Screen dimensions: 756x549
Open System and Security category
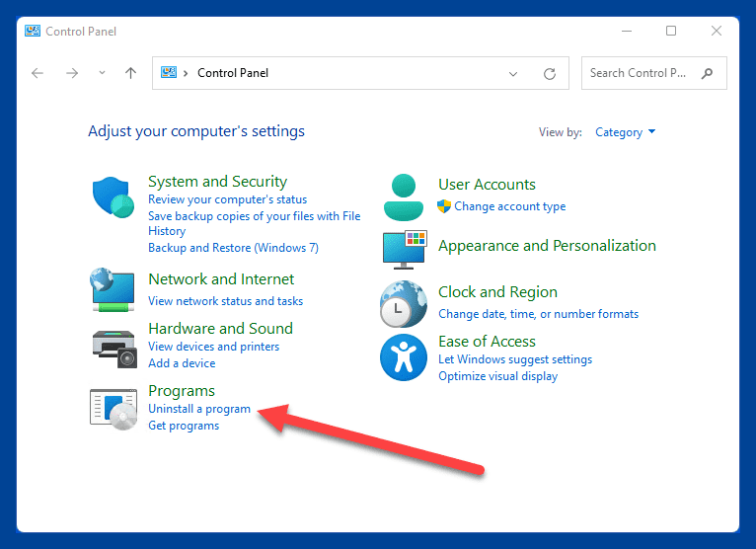217,182
